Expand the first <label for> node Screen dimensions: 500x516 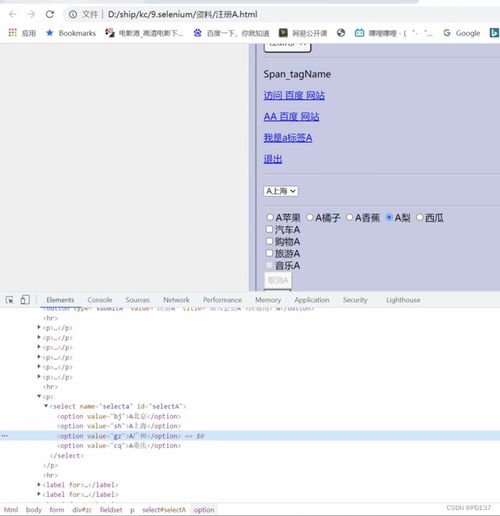39,484
